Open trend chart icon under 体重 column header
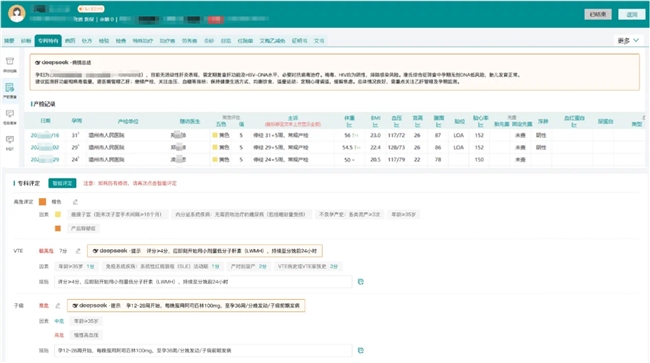Screen dimensions: 650x363 (349, 125)
